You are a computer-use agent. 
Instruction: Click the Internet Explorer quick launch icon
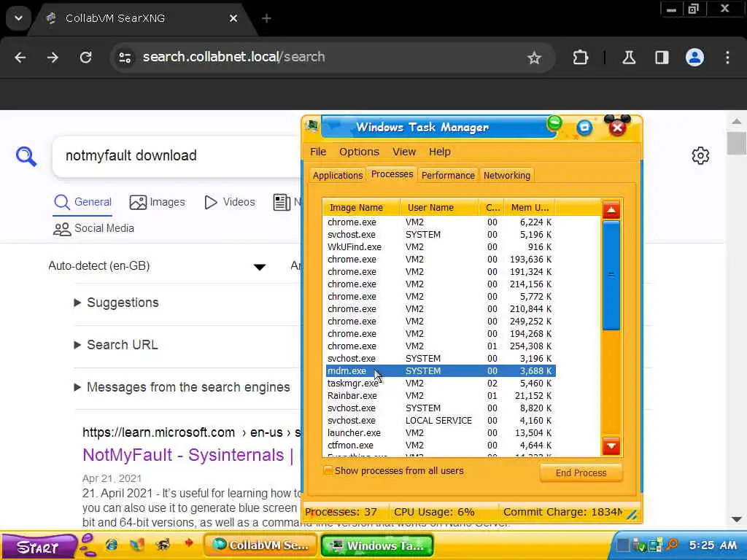[x=112, y=544]
